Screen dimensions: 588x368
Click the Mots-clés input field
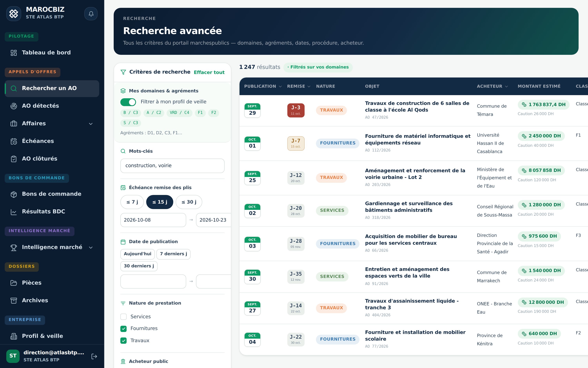[172, 166]
